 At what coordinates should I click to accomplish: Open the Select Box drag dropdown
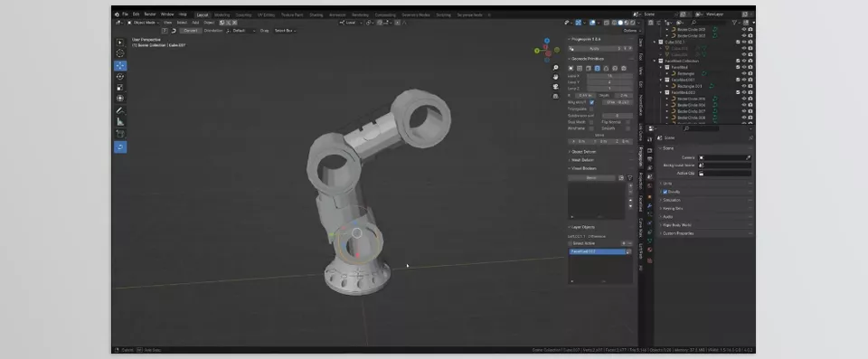click(x=285, y=31)
